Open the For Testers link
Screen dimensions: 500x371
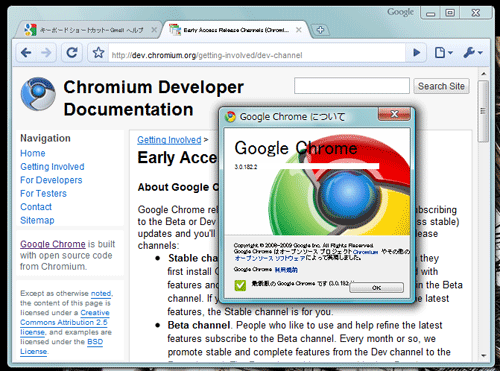(x=43, y=193)
